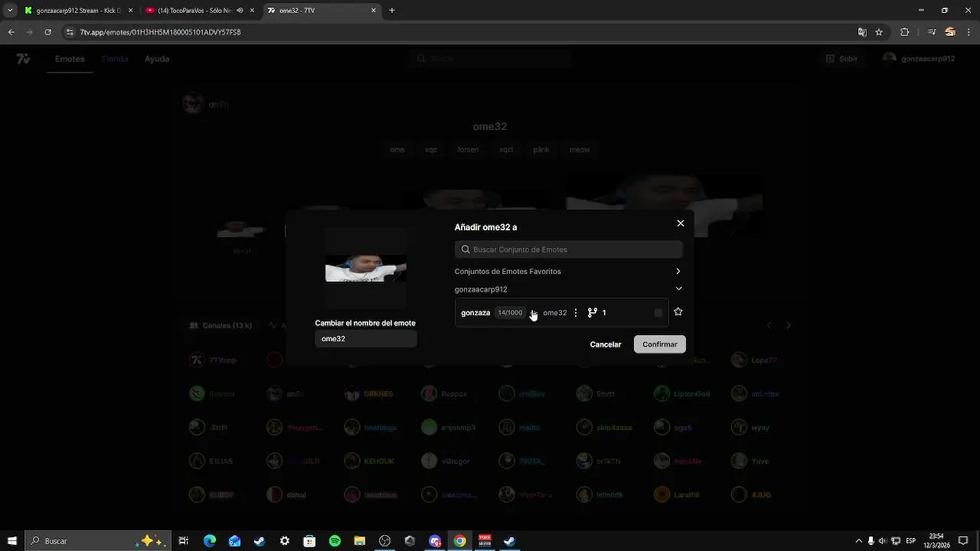The width and height of the screenshot is (980, 551).
Task: Open extensions puzzle icon
Action: pyautogui.click(x=904, y=32)
